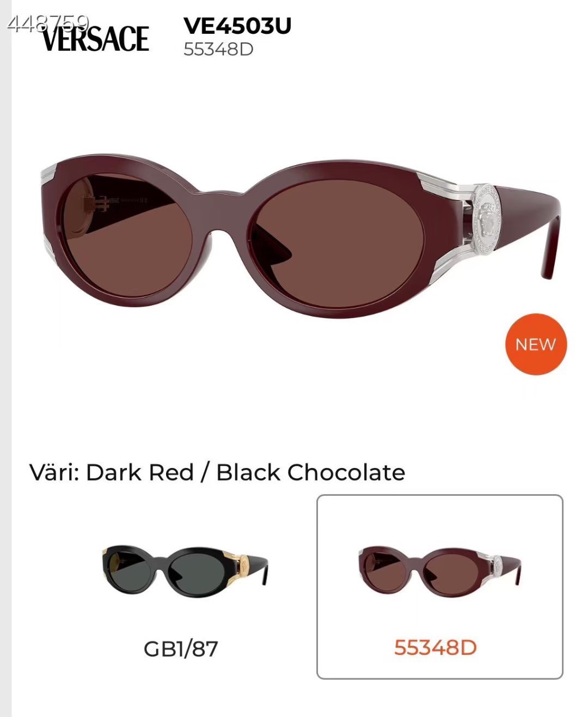This screenshot has width=588, height=717.
Task: Click the orange NEW badge
Action: (x=536, y=344)
